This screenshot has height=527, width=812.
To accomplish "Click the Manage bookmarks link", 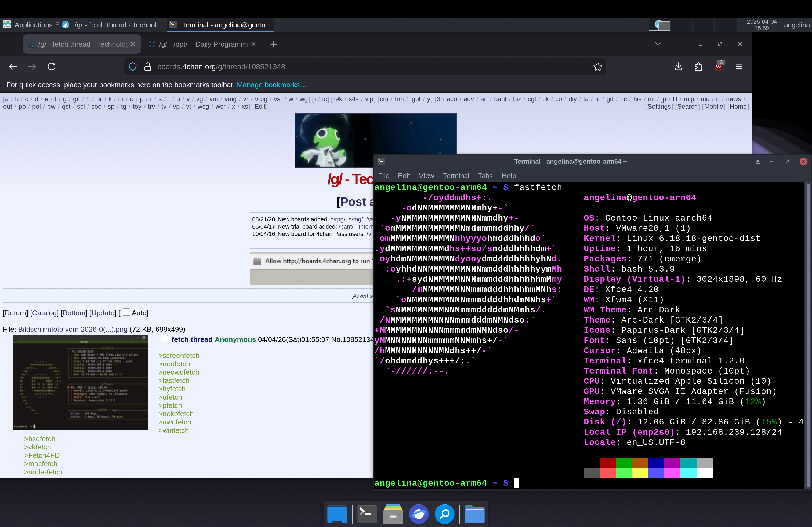I will 271,85.
